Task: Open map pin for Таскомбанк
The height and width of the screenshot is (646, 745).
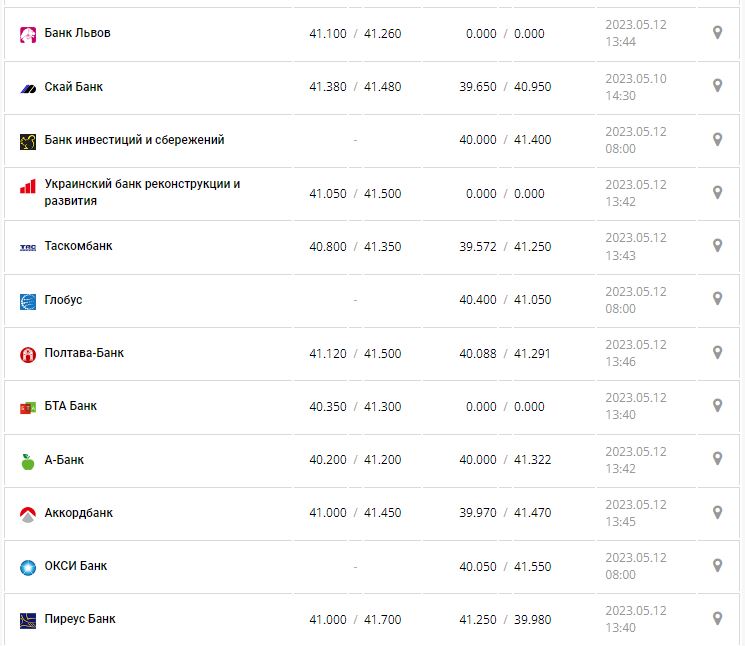Action: 717,246
